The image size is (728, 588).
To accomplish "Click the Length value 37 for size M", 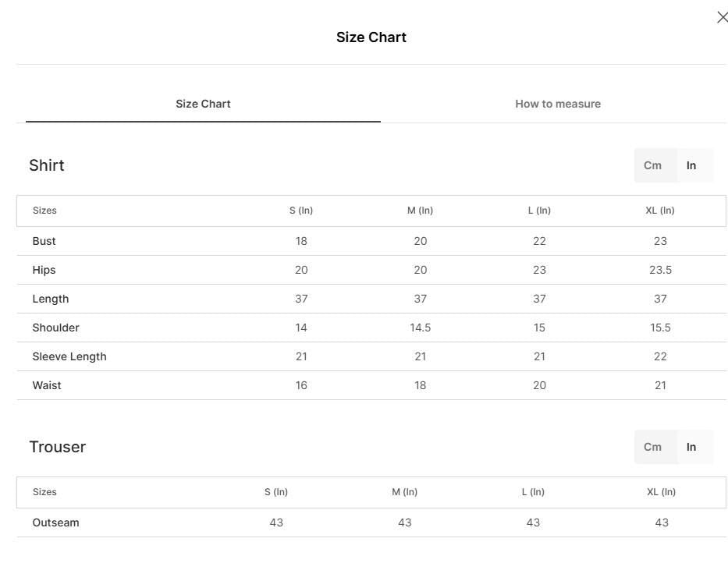I will tap(420, 299).
